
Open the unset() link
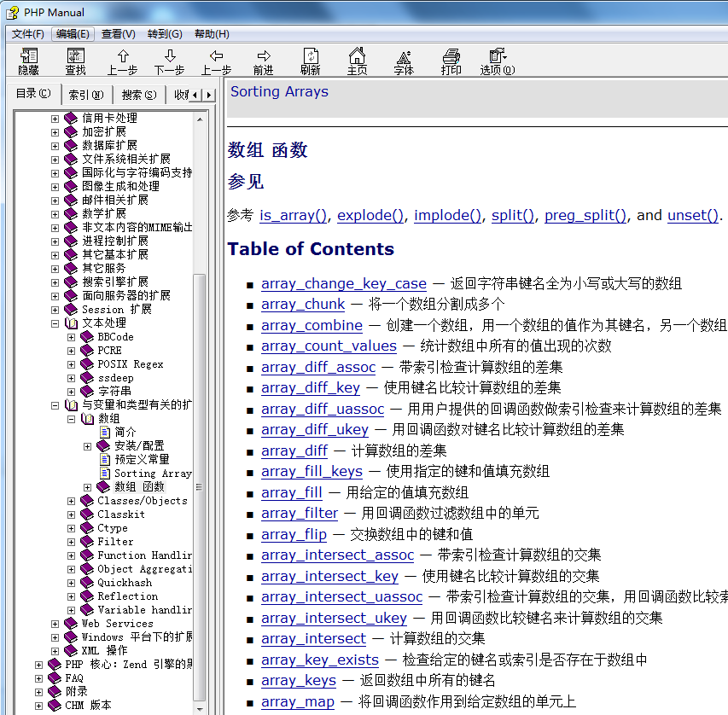693,215
